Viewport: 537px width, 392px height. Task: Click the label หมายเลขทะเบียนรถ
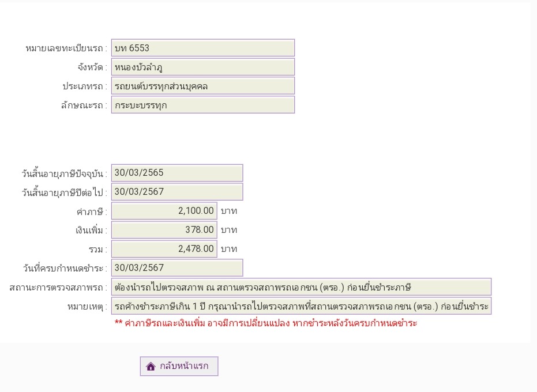click(x=66, y=48)
